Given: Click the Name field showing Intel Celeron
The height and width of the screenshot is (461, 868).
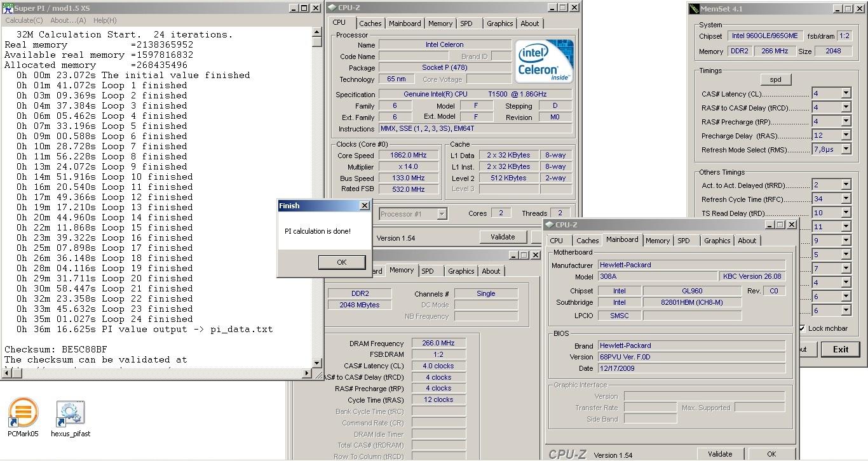Looking at the screenshot, I should click(445, 44).
